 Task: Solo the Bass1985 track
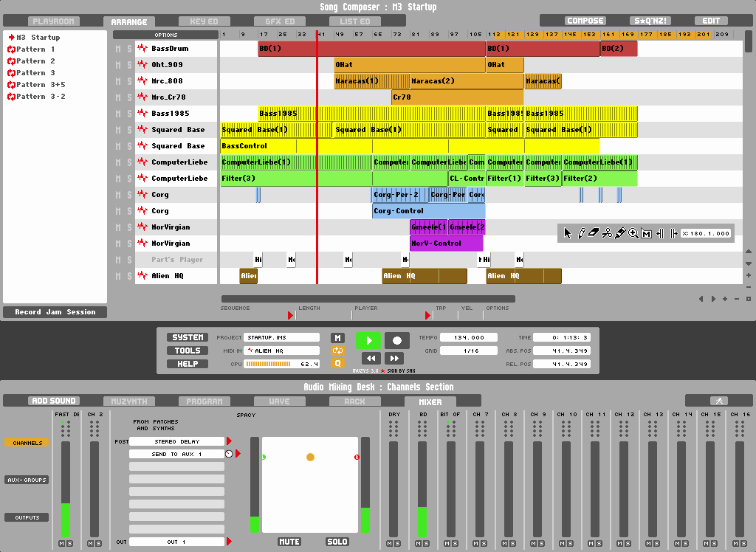click(x=129, y=114)
